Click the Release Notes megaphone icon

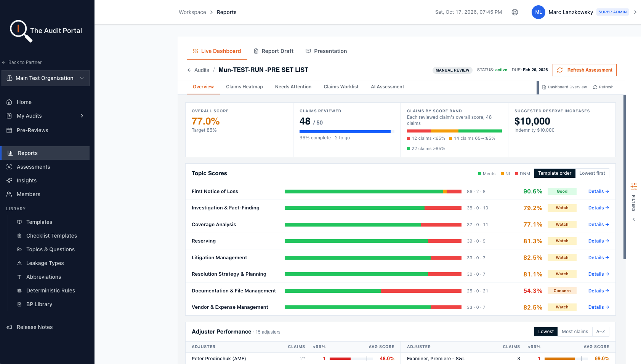9,327
